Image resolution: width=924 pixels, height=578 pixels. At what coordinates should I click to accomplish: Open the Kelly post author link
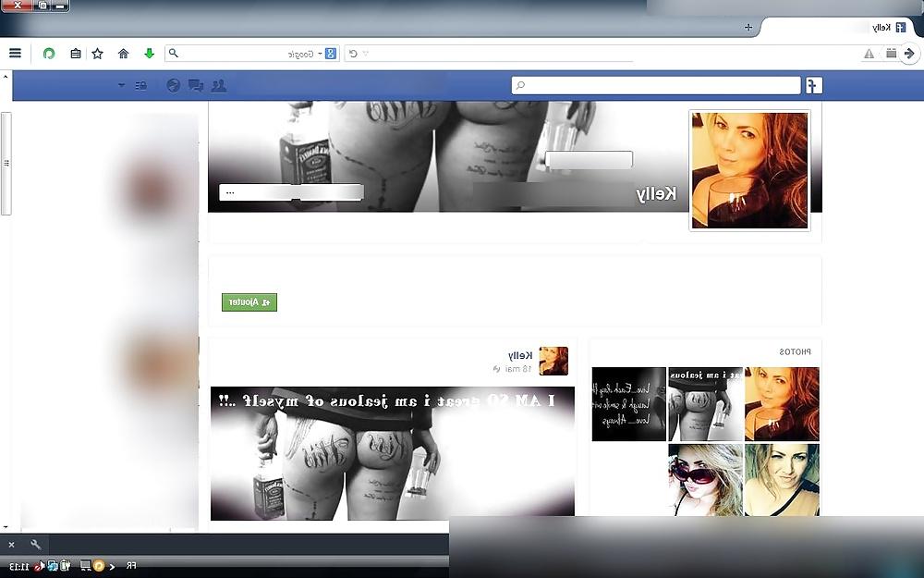click(x=520, y=355)
